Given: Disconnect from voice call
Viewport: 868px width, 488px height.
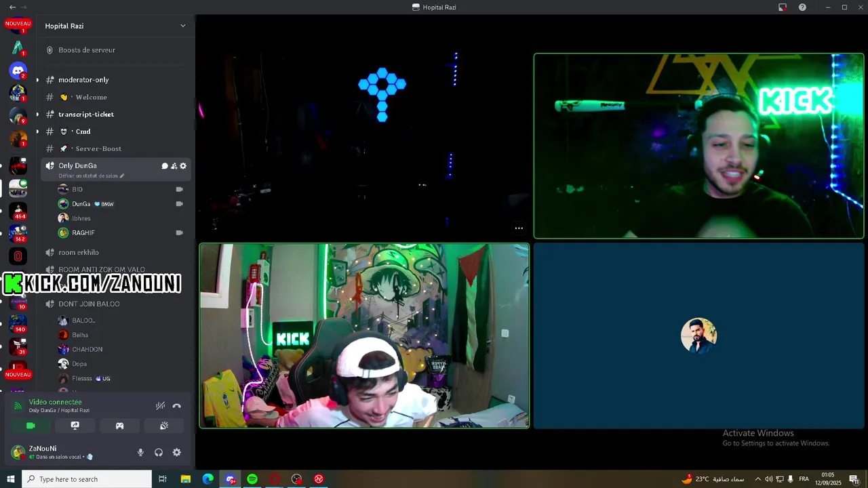Looking at the screenshot, I should coord(177,406).
